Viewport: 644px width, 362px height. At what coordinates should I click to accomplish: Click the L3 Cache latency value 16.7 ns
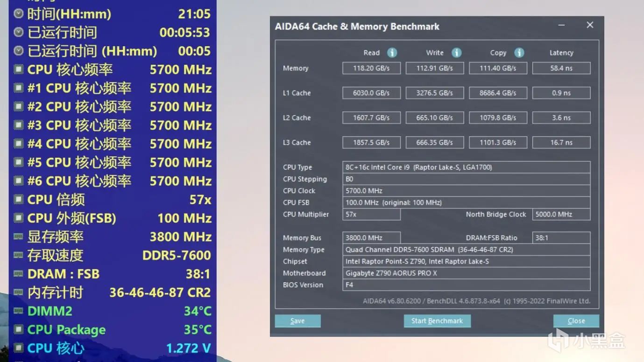561,142
